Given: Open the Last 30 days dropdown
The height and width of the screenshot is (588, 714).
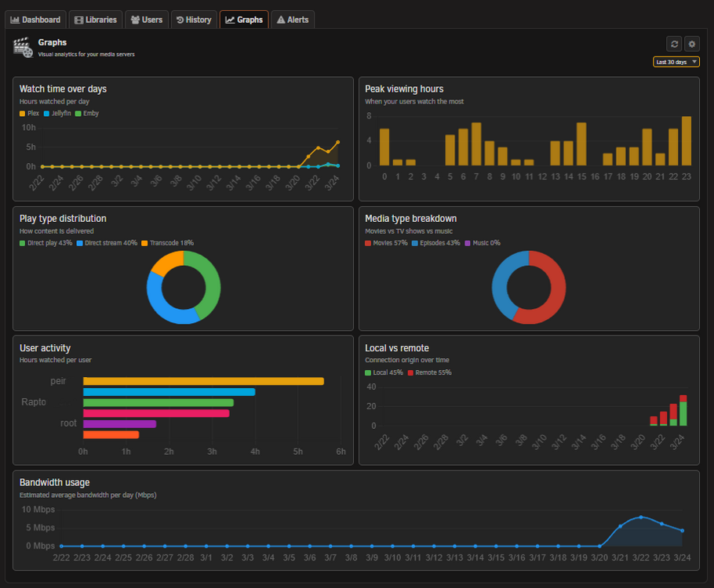Looking at the screenshot, I should click(676, 62).
